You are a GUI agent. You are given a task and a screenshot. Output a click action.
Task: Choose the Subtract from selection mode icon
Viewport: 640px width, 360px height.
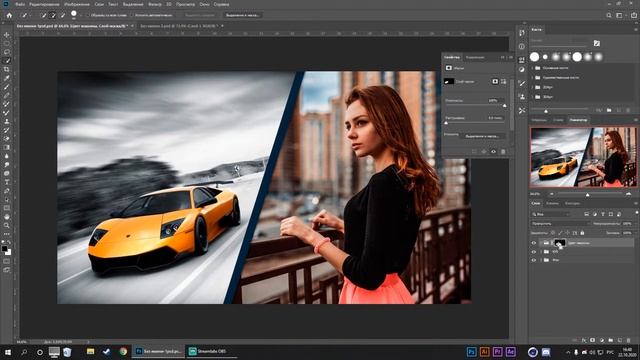62,15
